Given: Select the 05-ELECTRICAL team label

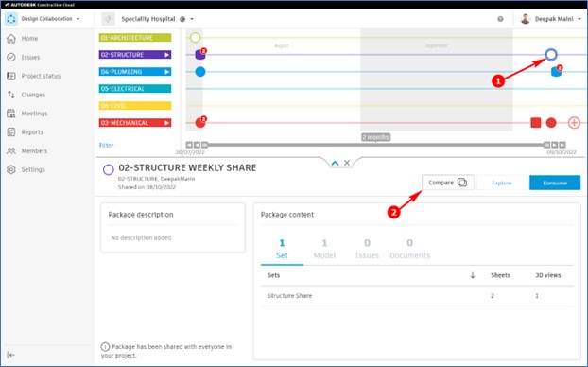Looking at the screenshot, I should point(135,89).
